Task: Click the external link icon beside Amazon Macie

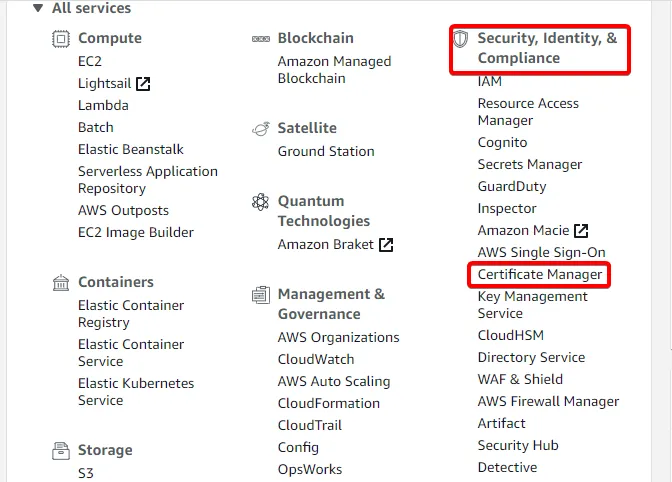Action: [x=581, y=231]
